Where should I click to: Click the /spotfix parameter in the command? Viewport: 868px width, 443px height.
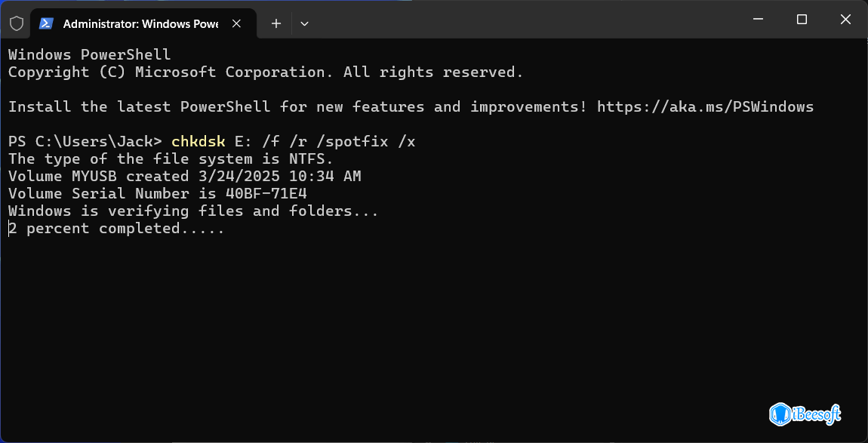pos(356,141)
